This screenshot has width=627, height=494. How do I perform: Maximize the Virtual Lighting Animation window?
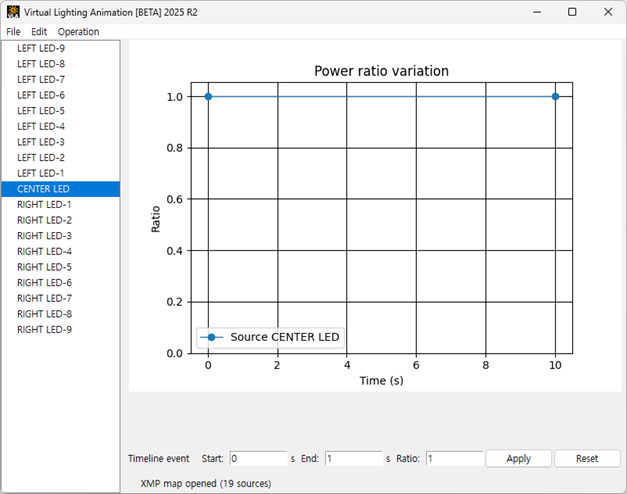[x=572, y=12]
